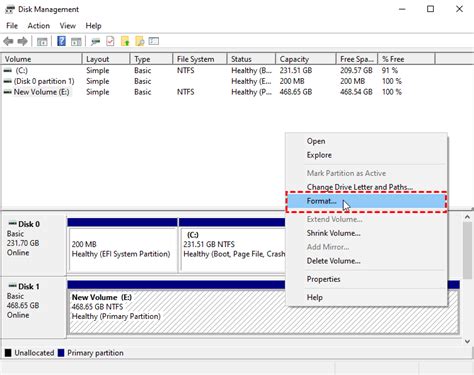Sort by the File System column header
474x375 pixels.
pos(200,59)
